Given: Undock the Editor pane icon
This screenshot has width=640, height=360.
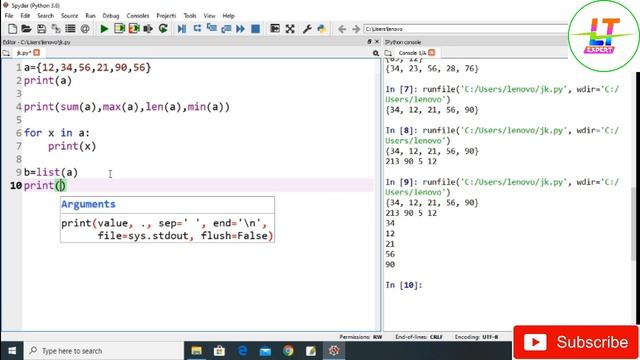Looking at the screenshot, I should pos(369,42).
